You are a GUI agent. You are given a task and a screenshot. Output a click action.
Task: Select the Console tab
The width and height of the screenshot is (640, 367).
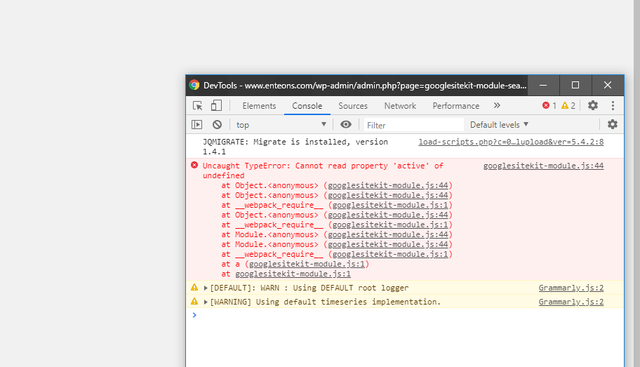tap(307, 106)
